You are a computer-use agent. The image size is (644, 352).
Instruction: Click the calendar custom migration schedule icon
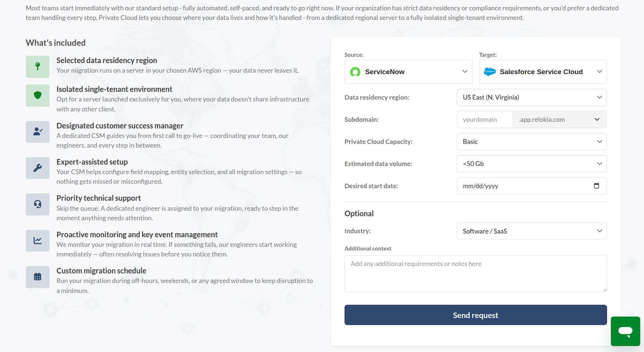click(x=37, y=277)
